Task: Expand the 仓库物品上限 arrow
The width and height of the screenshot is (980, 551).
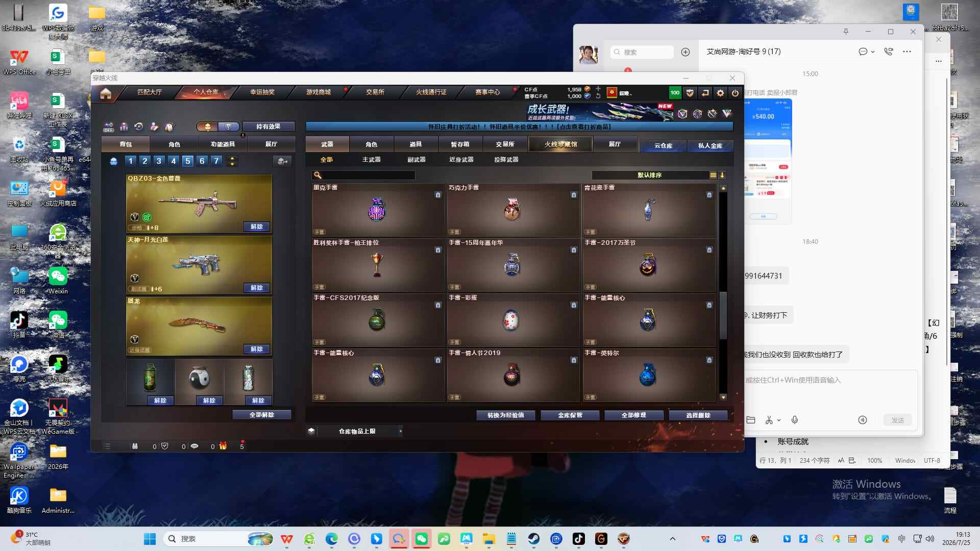Action: pyautogui.click(x=400, y=431)
